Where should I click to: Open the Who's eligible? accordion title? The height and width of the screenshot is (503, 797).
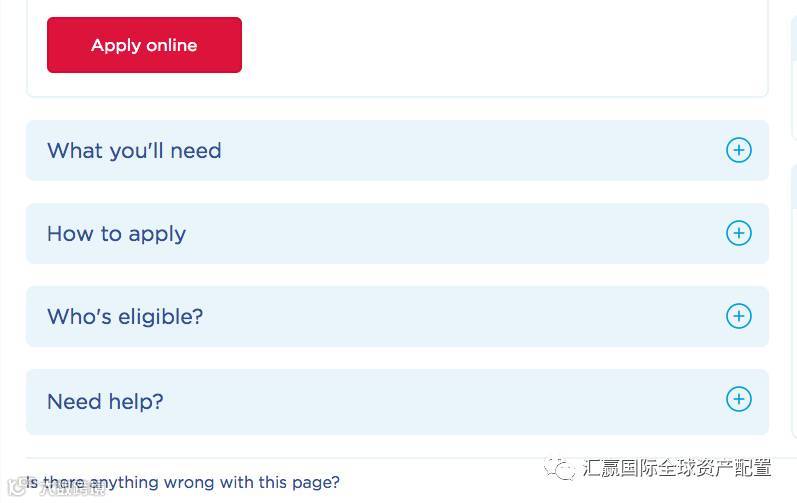click(125, 317)
